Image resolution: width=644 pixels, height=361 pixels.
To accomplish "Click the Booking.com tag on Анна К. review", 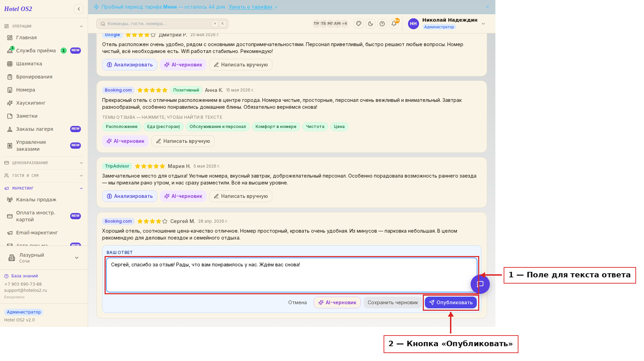I will click(x=118, y=90).
